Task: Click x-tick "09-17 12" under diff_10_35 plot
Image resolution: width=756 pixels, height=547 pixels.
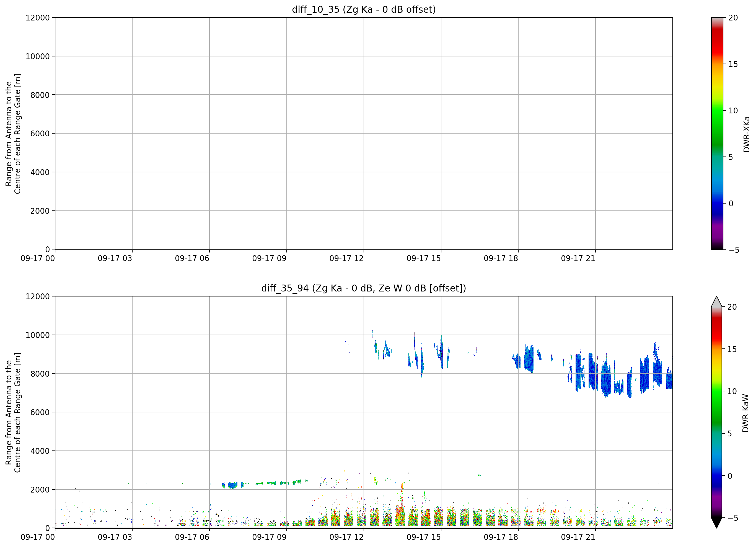Action: (x=346, y=258)
